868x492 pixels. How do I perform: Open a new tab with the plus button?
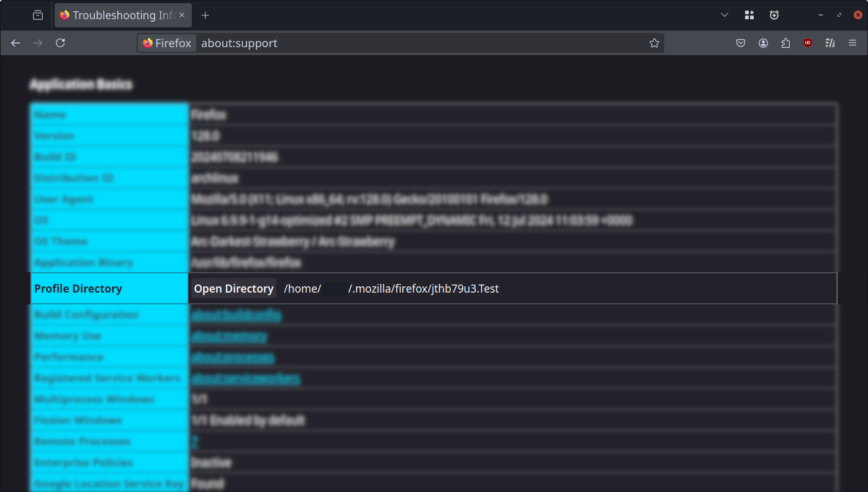tap(206, 15)
